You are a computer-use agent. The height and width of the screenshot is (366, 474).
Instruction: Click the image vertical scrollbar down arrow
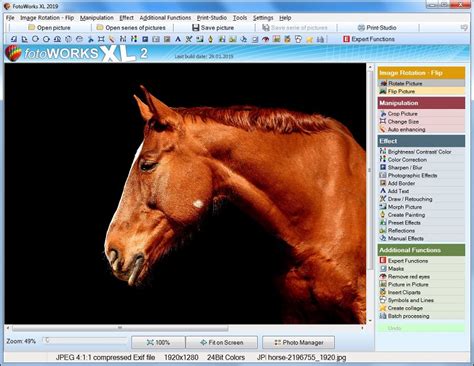(370, 320)
